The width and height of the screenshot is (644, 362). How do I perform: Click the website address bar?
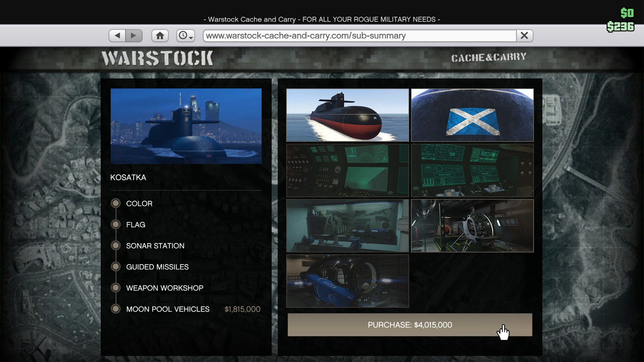tap(359, 36)
